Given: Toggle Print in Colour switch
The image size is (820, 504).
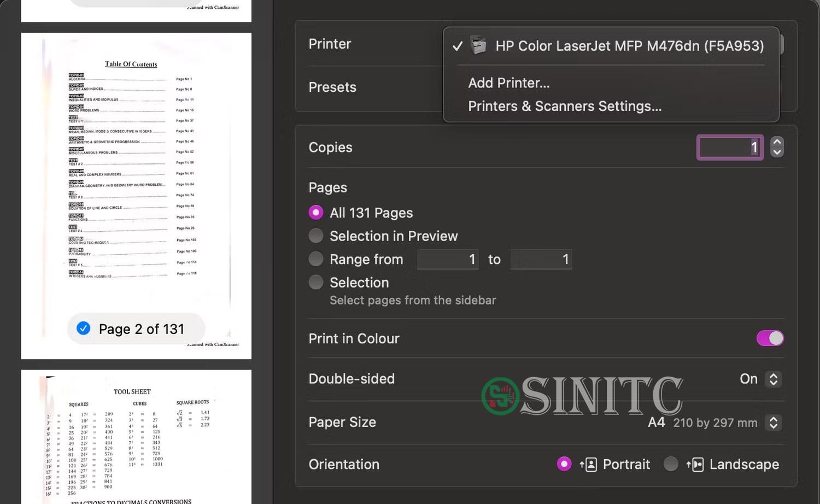Looking at the screenshot, I should [770, 338].
